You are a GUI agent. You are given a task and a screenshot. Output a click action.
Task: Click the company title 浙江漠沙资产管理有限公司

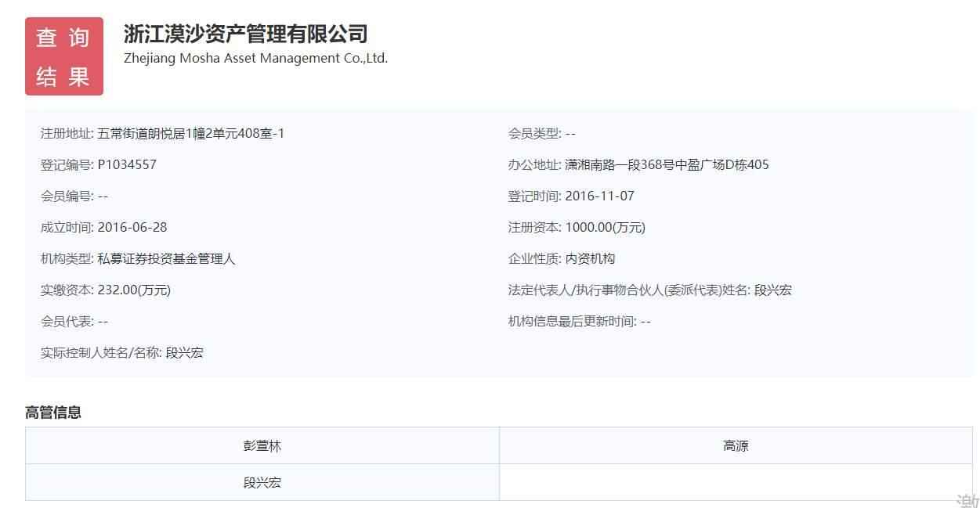(x=245, y=34)
